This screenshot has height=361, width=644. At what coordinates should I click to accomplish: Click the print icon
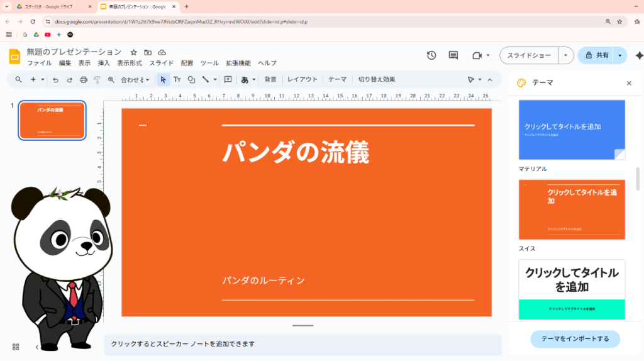click(x=84, y=80)
